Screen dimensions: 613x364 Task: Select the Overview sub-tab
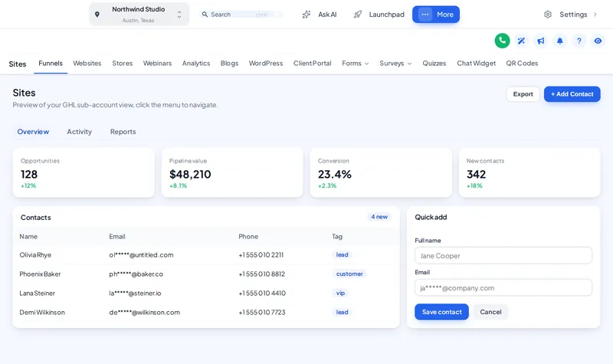click(33, 132)
